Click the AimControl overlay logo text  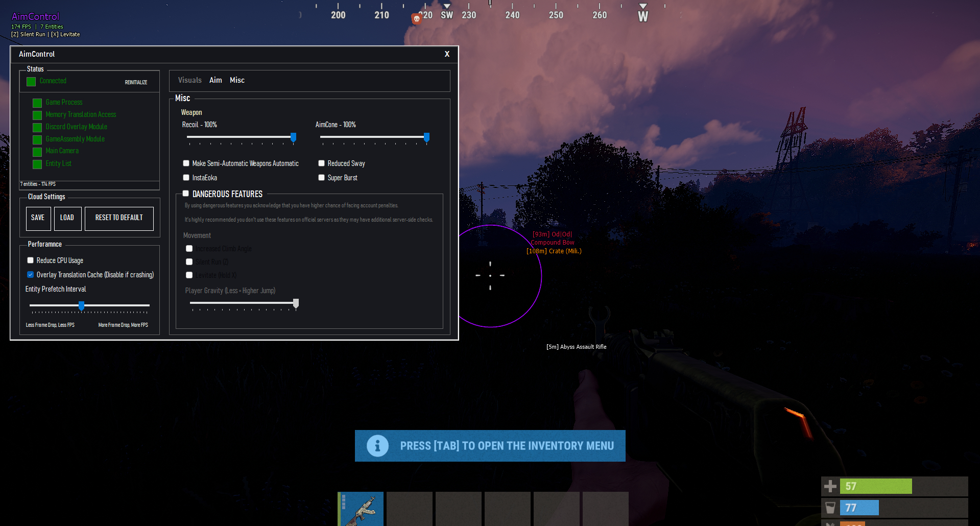tap(35, 16)
